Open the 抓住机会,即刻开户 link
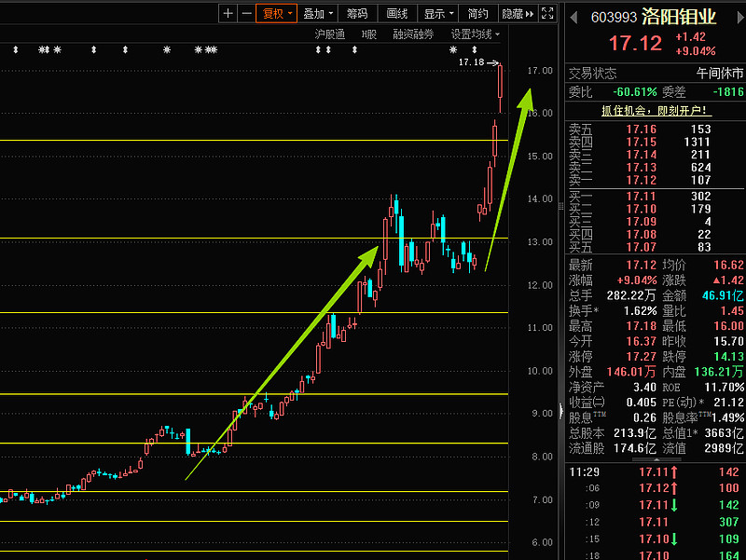This screenshot has width=746, height=560. pos(656,111)
